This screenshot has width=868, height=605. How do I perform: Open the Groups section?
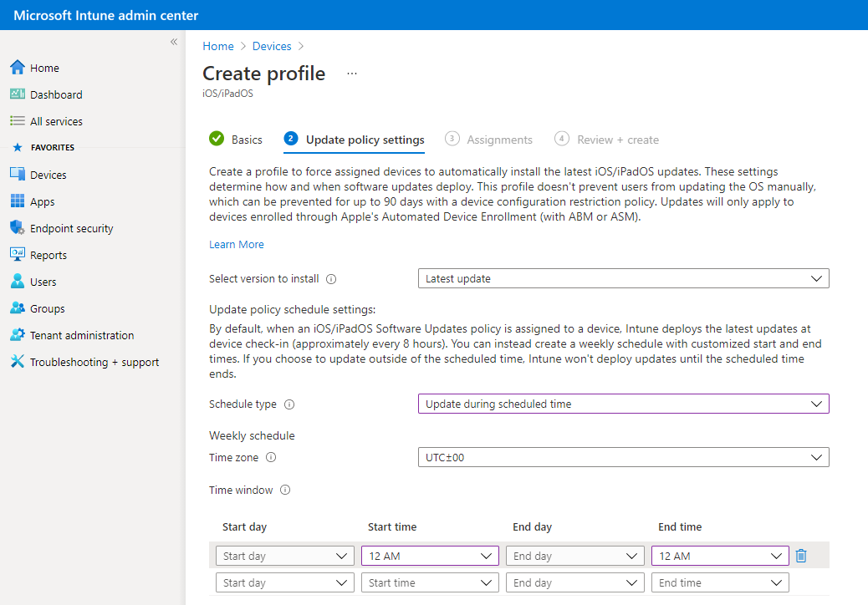coord(47,308)
